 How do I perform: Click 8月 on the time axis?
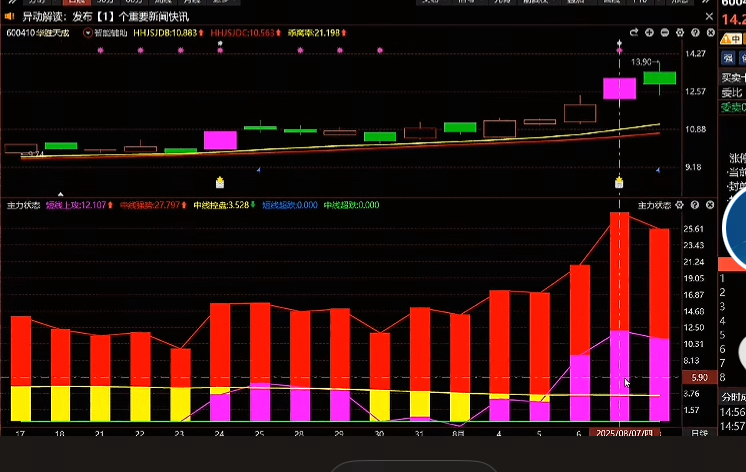(x=458, y=433)
